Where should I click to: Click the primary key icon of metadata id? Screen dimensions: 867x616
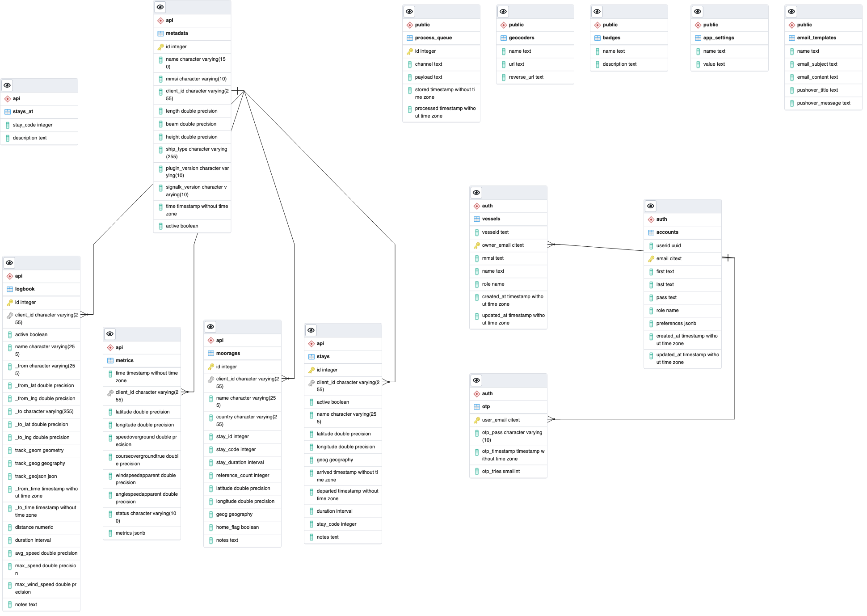pos(160,47)
